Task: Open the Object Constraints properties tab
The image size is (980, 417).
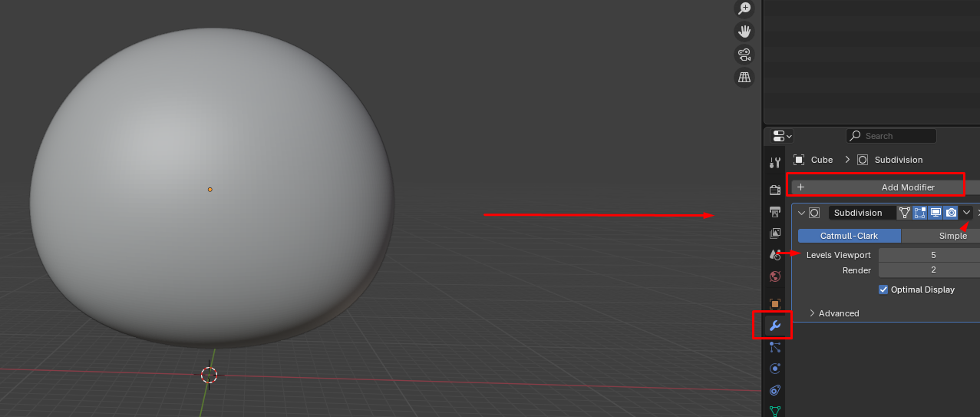Action: 775,390
